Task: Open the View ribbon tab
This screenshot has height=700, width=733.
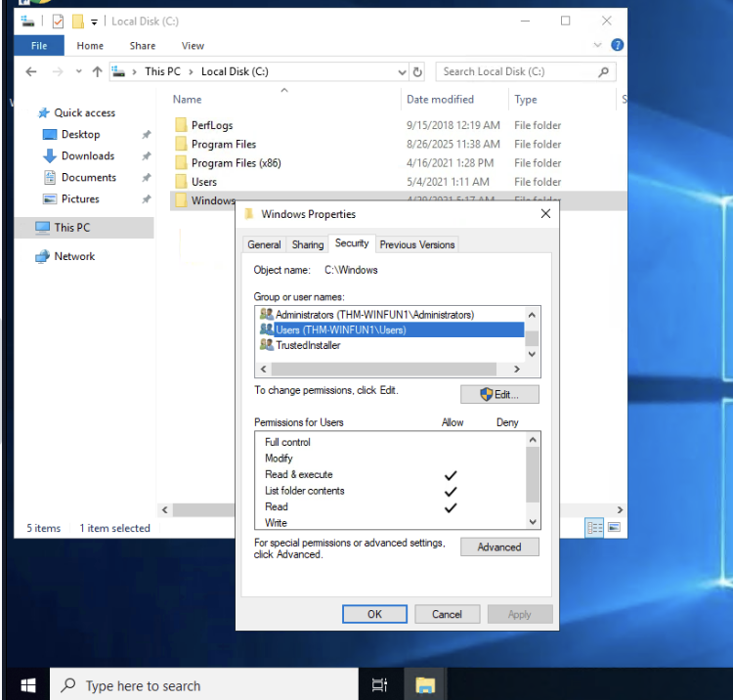Action: coord(193,46)
